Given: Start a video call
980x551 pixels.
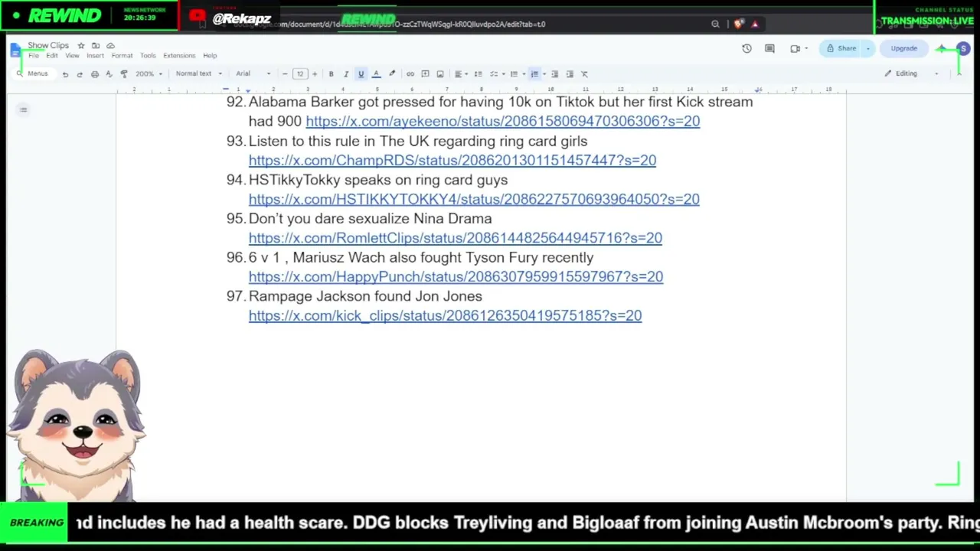Looking at the screenshot, I should click(x=795, y=49).
